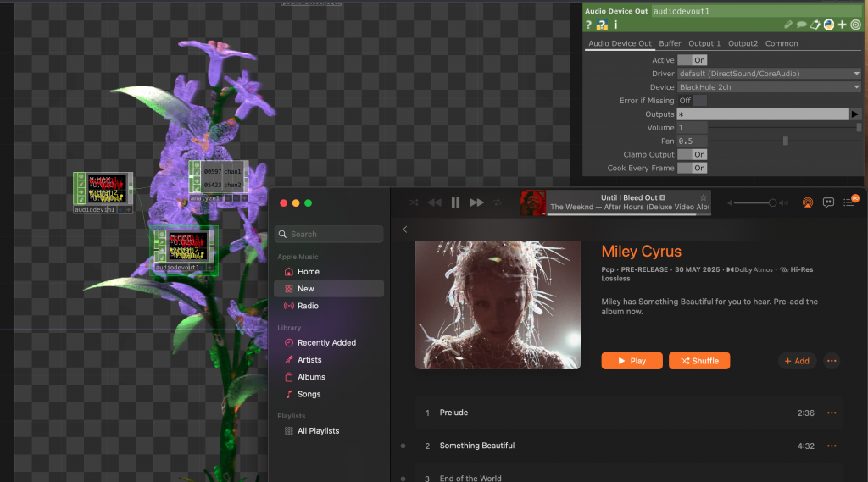Click Python language icon in header
Screen dimensions: 868x482
[x=829, y=25]
